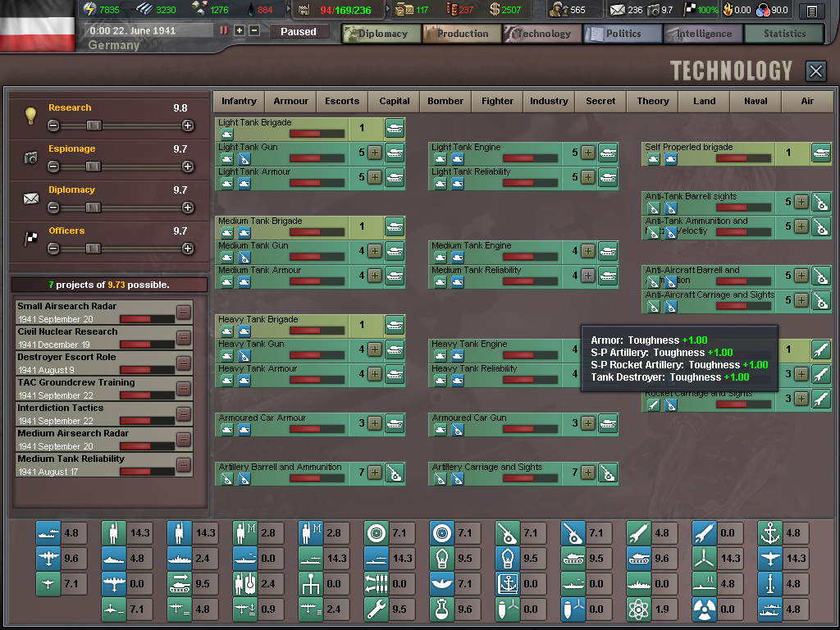Pause the game with the pause button
840x630 pixels.
[224, 30]
